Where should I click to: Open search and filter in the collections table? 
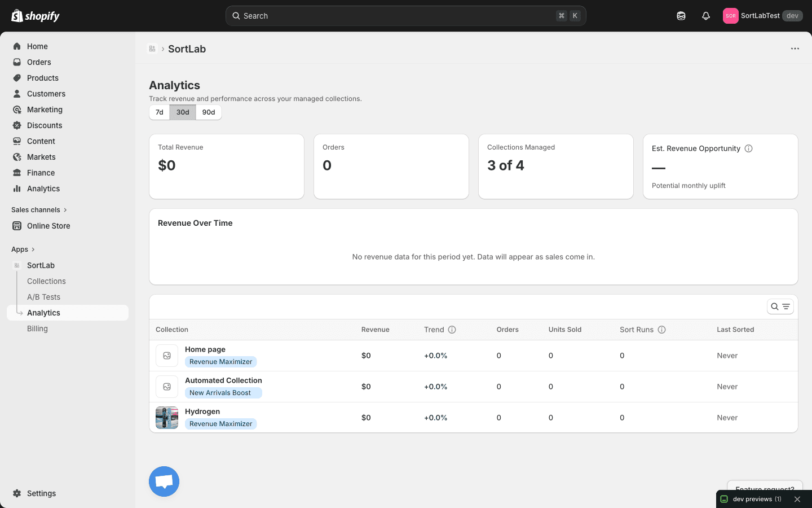pyautogui.click(x=780, y=306)
